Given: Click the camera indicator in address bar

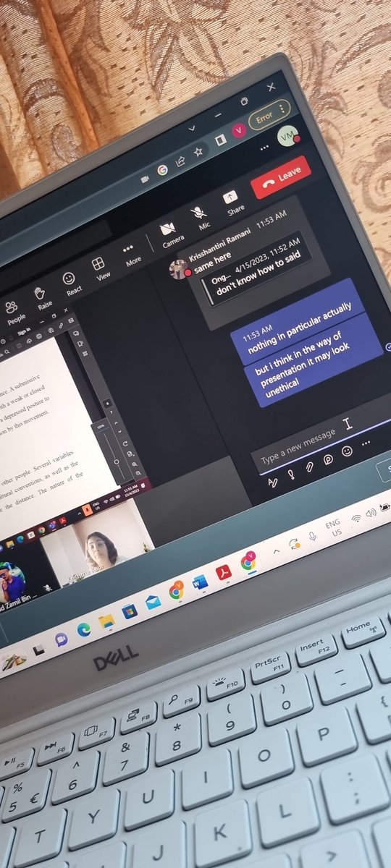Looking at the screenshot, I should click(145, 178).
